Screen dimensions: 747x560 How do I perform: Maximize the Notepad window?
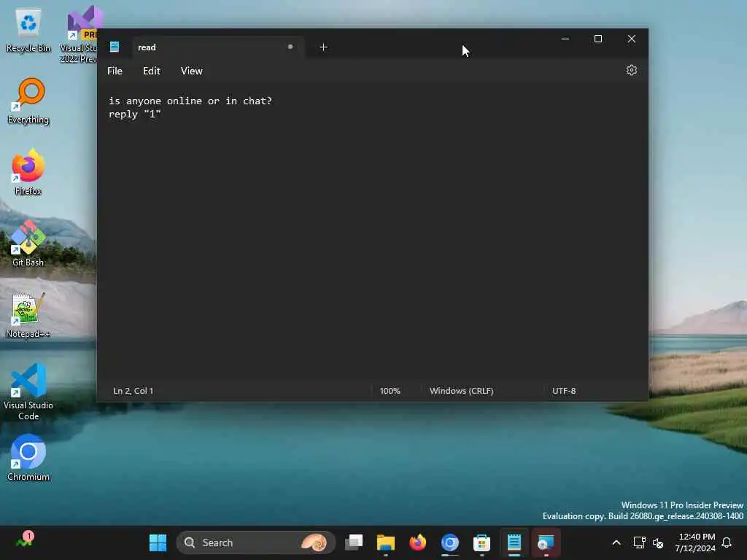[x=598, y=39]
